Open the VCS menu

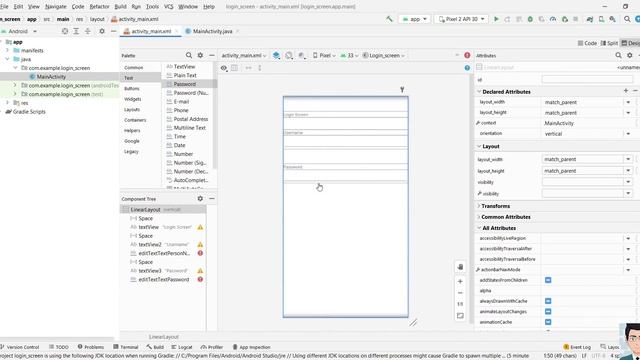(x=169, y=7)
